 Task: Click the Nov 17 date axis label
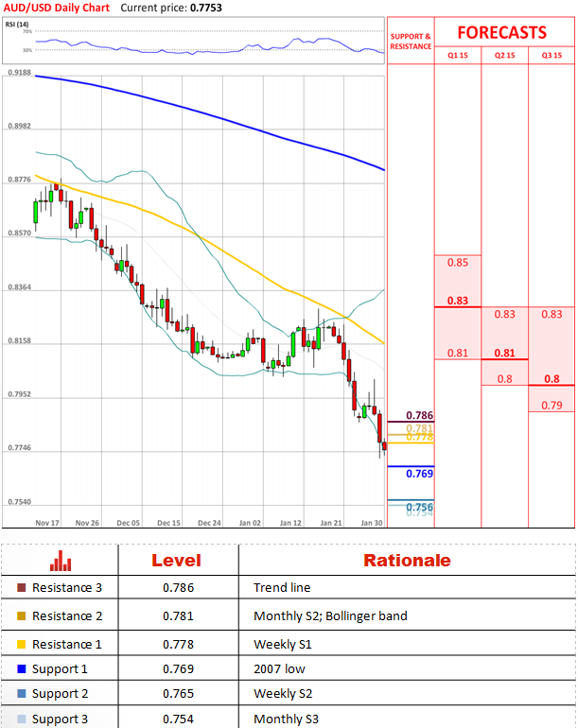47,523
